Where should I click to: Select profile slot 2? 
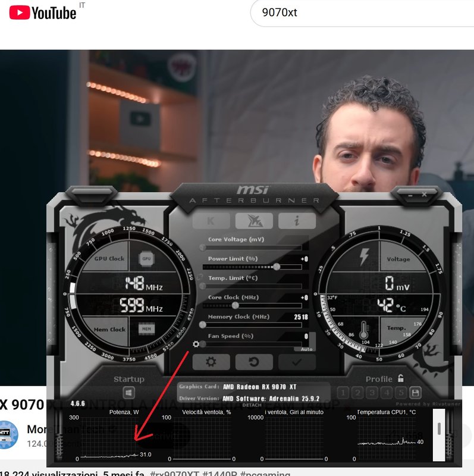pyautogui.click(x=357, y=393)
